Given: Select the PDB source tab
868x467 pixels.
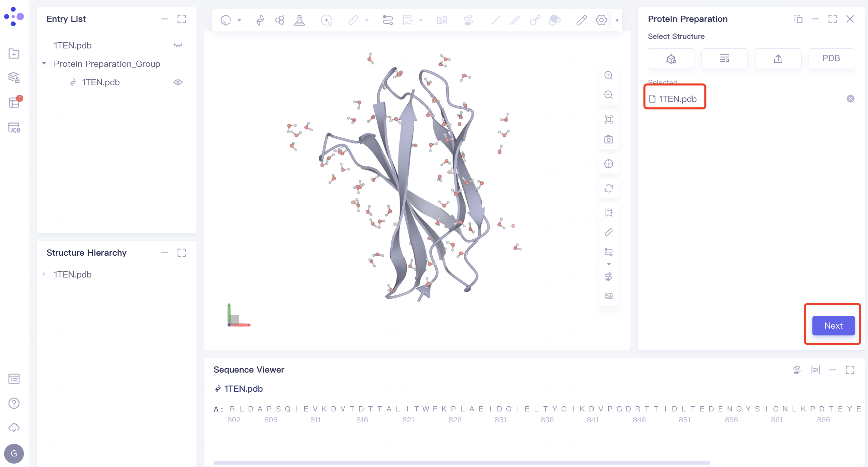Looking at the screenshot, I should point(831,58).
